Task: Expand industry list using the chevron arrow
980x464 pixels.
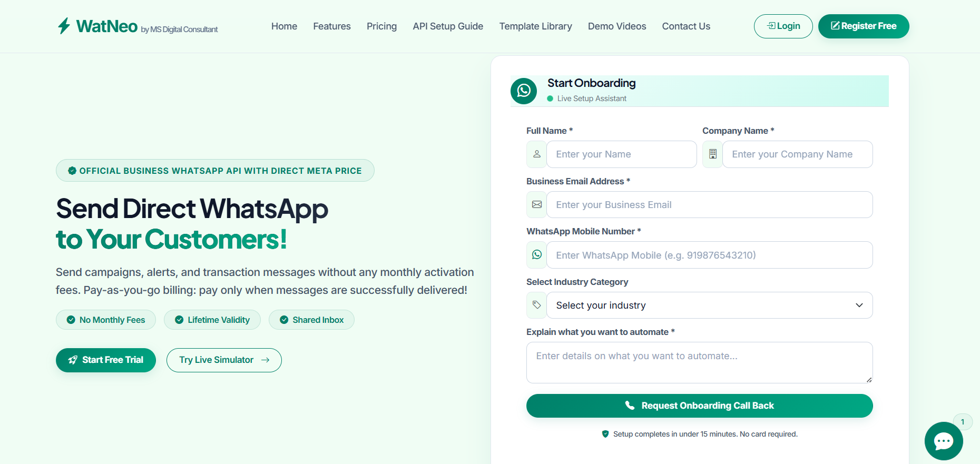Action: click(x=859, y=305)
